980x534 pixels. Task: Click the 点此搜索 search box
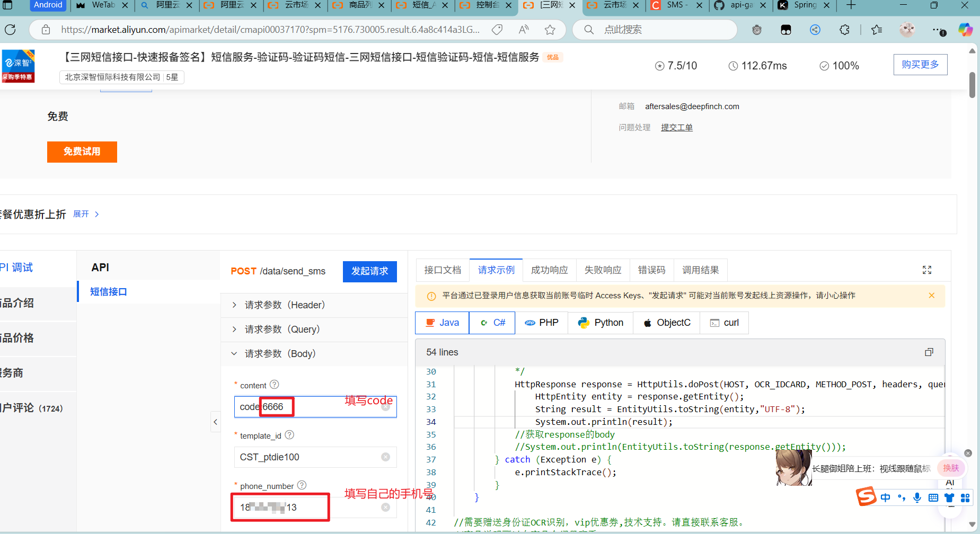point(655,30)
